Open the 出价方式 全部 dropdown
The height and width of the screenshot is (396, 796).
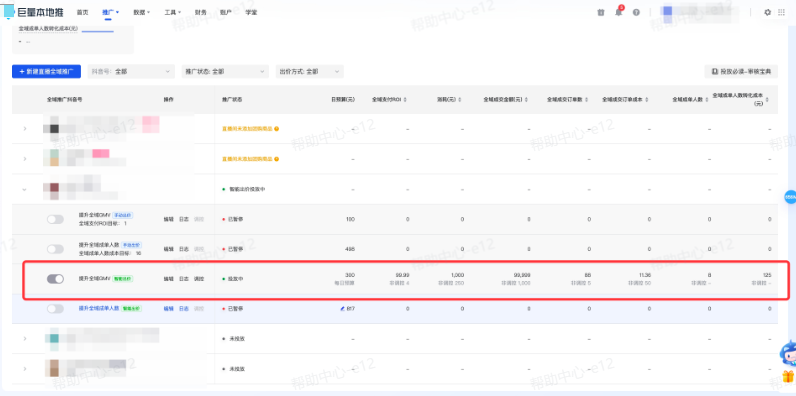(x=309, y=72)
